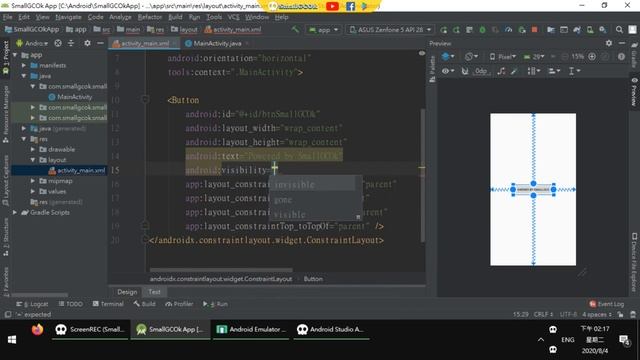
Task: Open the Profiler tool window
Action: 179,304
